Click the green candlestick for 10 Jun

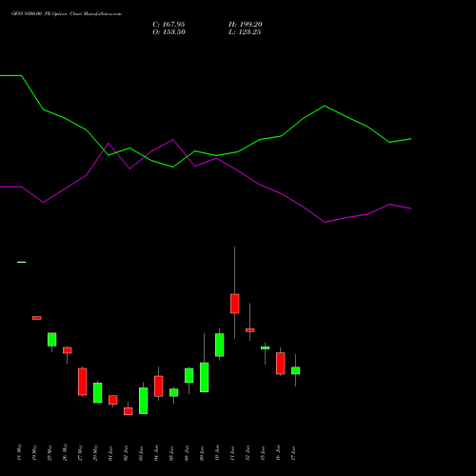(x=220, y=345)
